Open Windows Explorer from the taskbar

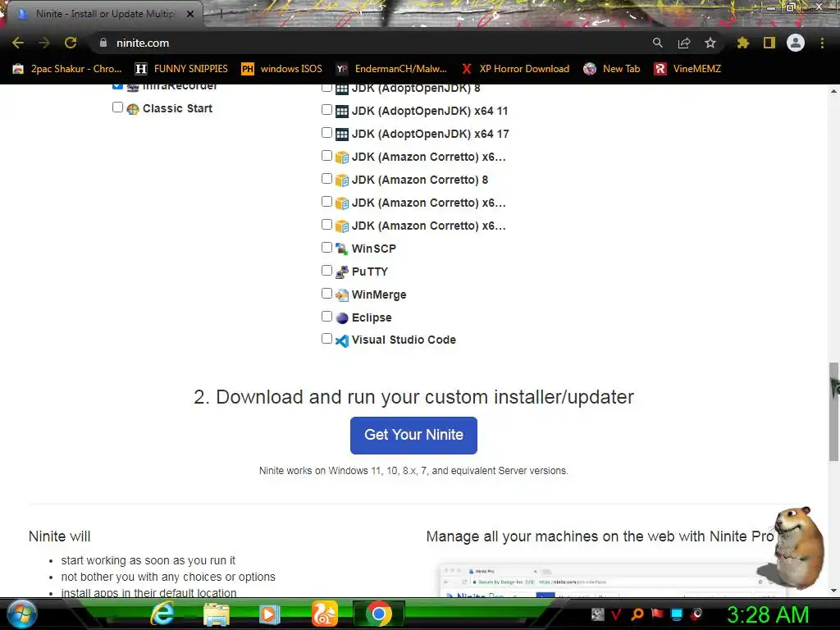pos(216,614)
